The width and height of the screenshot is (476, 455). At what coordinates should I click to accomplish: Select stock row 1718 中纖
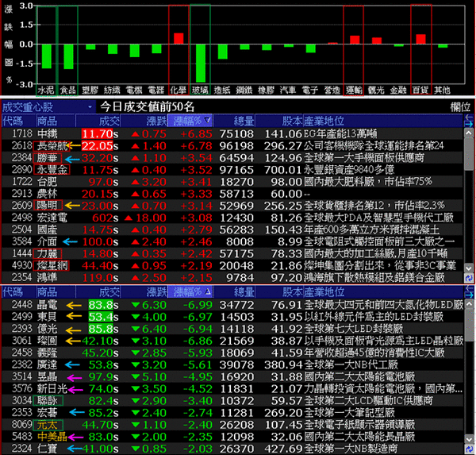[x=232, y=133]
